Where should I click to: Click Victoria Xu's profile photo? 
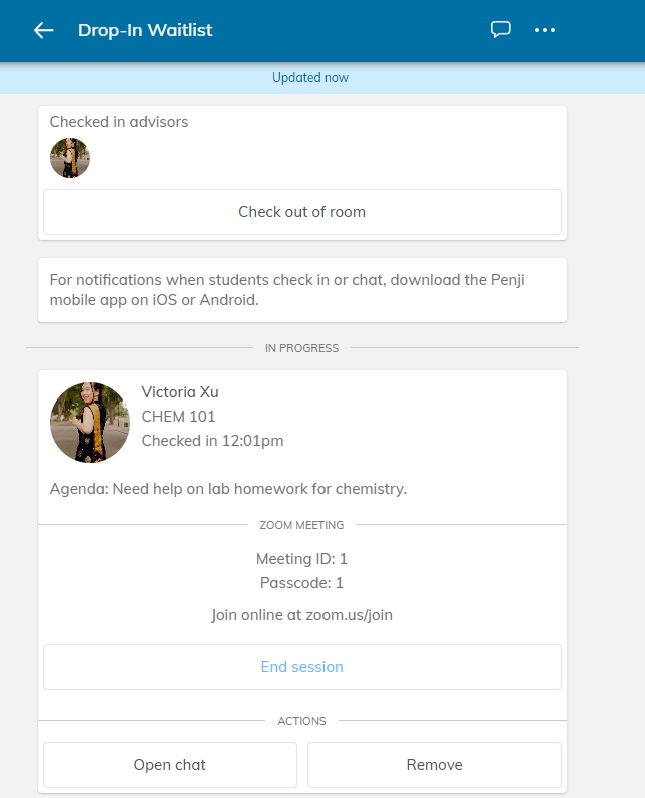coord(90,422)
